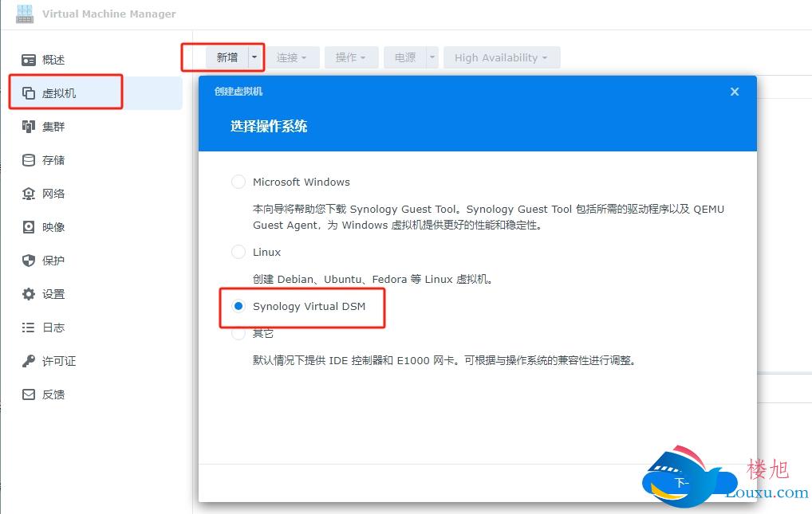Click the 创建虚拟机 dialog title
This screenshot has width=812, height=514.
238,92
